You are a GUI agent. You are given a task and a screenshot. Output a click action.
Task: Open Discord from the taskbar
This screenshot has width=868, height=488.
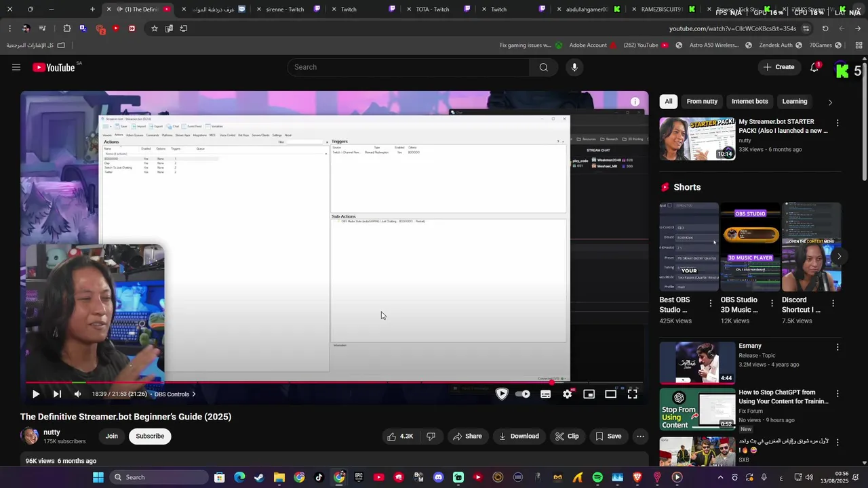coord(438,477)
